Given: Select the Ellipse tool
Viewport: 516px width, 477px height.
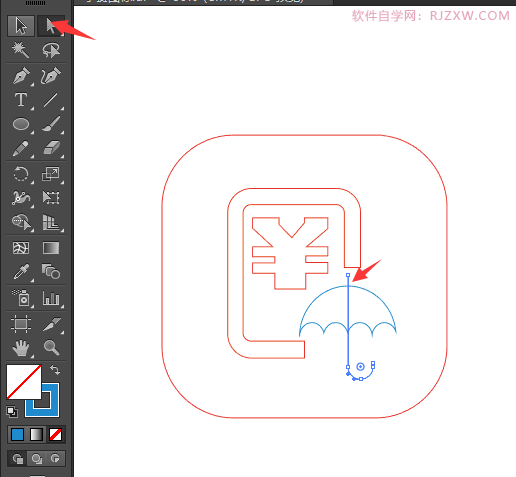Looking at the screenshot, I should coord(21,124).
